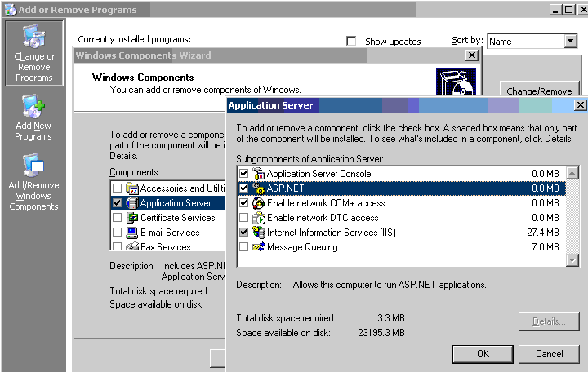Click the 27.4 MB size value
Viewport: 588px width, 372px height.
542,232
